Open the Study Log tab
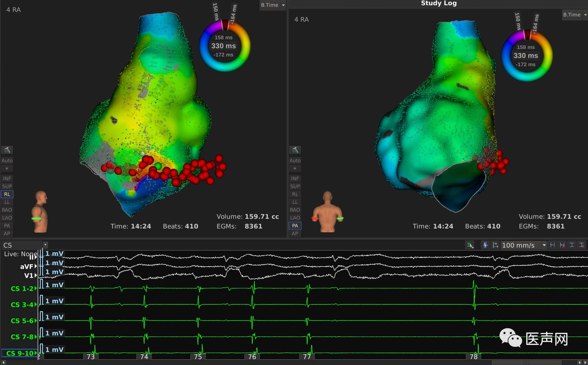This screenshot has width=588, height=365. [x=439, y=3]
